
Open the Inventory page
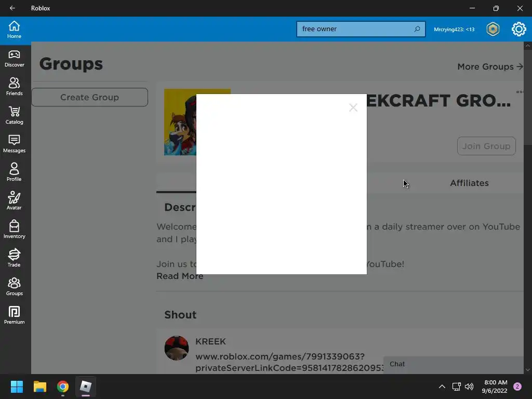tap(14, 230)
